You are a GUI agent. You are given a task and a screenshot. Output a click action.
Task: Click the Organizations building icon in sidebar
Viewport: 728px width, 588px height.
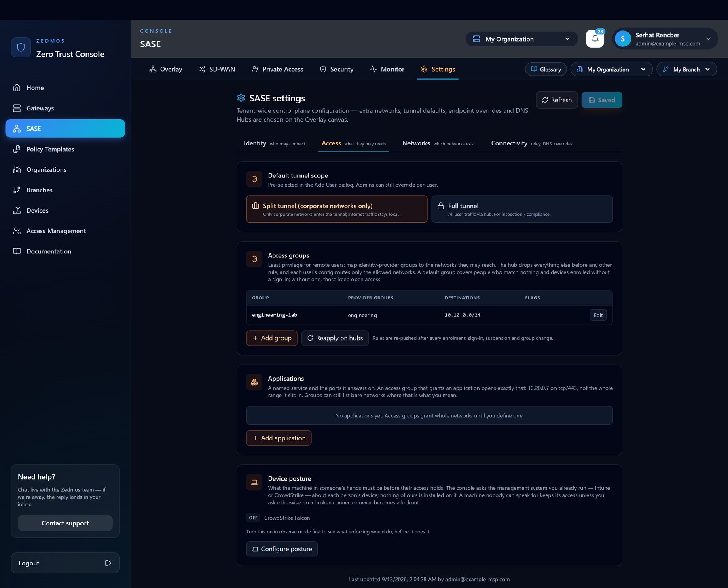[x=17, y=169]
